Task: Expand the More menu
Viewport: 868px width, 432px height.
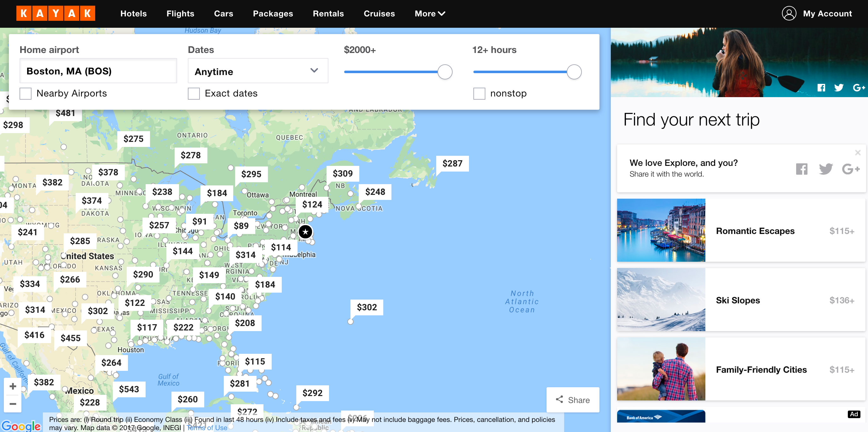Action: (430, 14)
